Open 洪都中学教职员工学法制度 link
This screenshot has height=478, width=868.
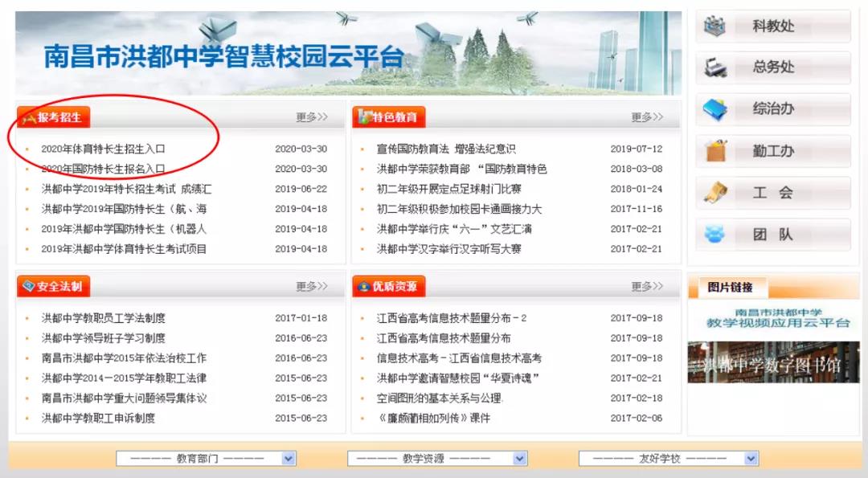point(104,318)
